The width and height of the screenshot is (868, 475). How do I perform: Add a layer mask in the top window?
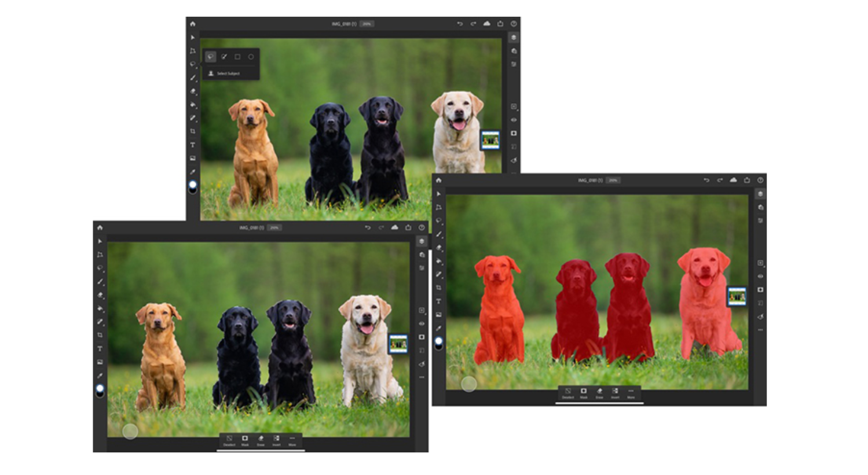[x=514, y=133]
